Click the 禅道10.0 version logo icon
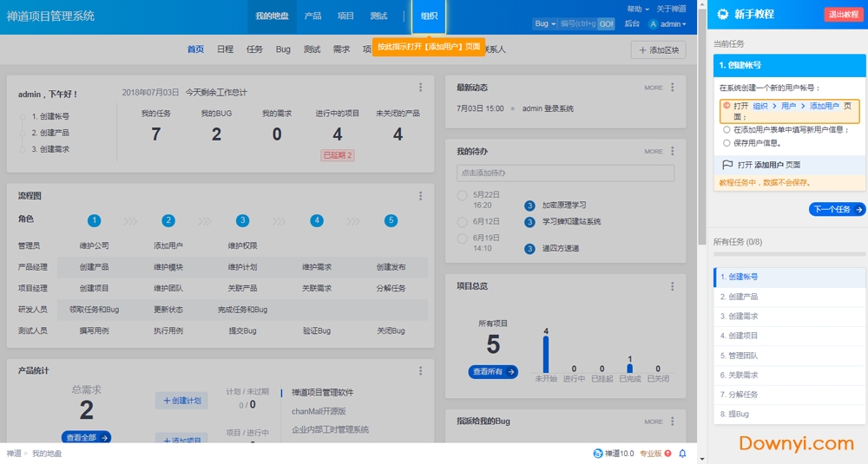This screenshot has height=464, width=868. [x=597, y=454]
